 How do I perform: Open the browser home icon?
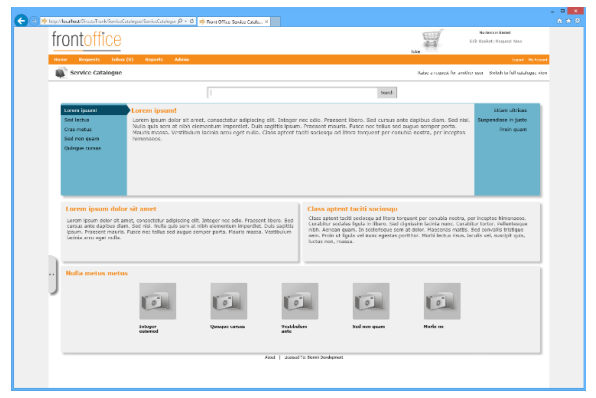[560, 21]
